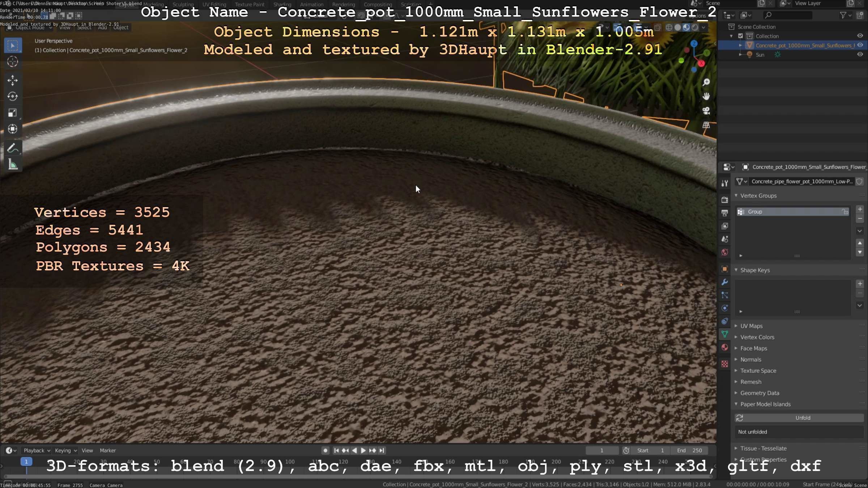Viewport: 868px width, 488px height.
Task: Open the View Layer properties tab
Action: 724,226
